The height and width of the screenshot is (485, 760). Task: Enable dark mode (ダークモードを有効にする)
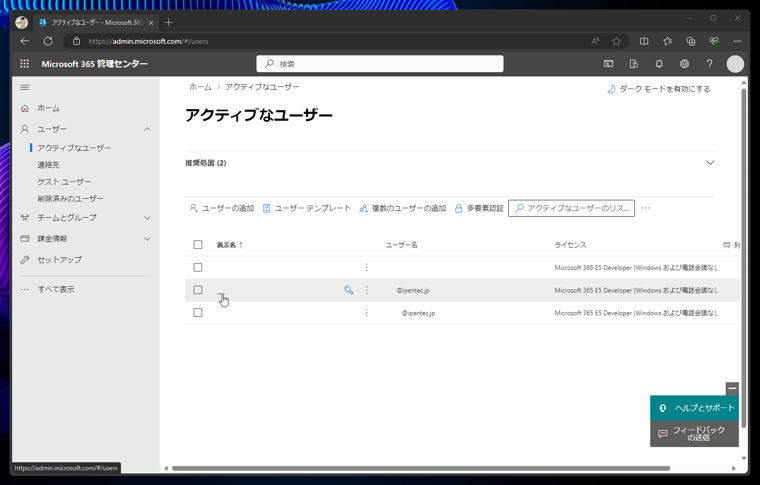click(x=659, y=89)
